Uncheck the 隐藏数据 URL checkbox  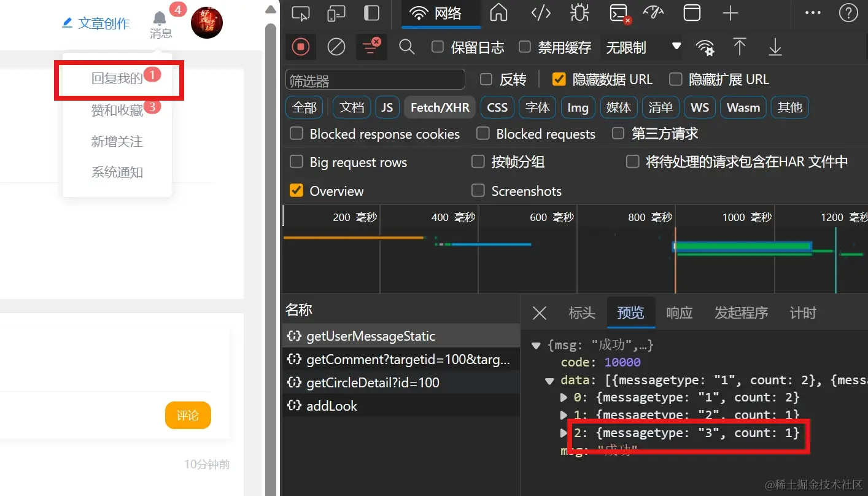pyautogui.click(x=559, y=79)
